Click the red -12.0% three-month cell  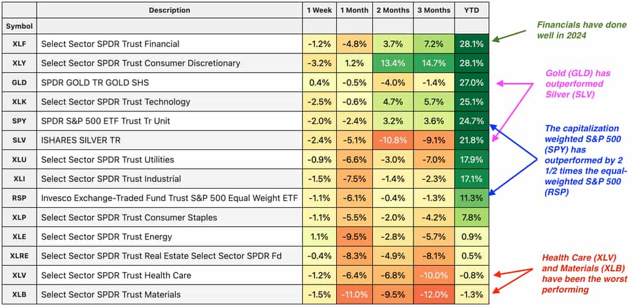pyautogui.click(x=433, y=295)
